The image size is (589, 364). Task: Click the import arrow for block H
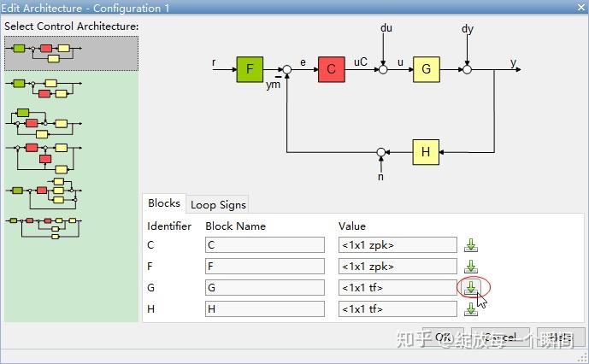coord(471,309)
